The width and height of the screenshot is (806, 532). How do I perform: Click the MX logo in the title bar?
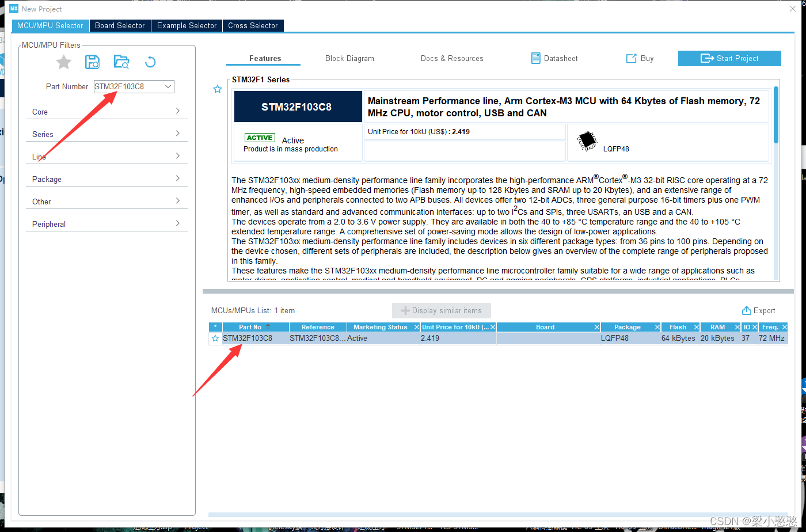(x=14, y=9)
